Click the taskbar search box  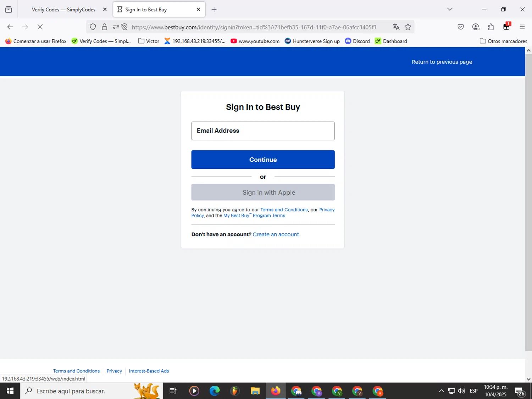tap(92, 391)
